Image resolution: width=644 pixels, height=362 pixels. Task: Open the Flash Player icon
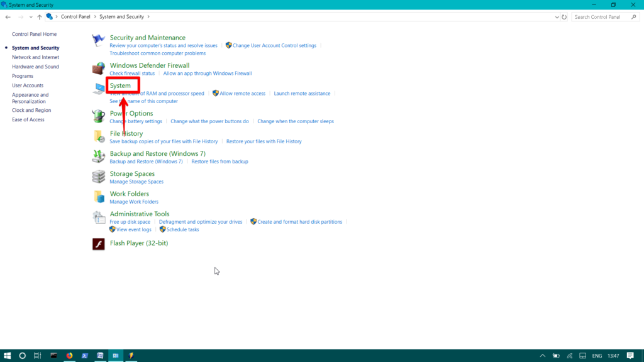98,244
